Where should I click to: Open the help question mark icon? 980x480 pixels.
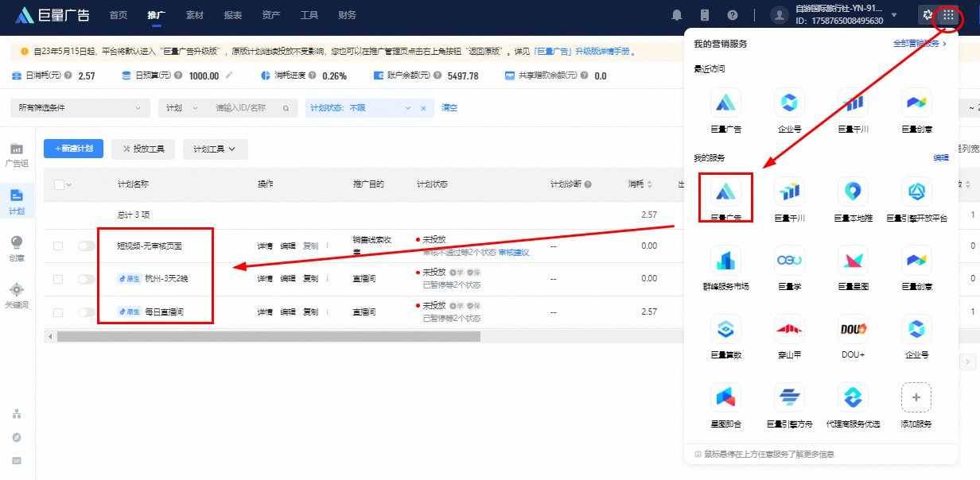[732, 15]
